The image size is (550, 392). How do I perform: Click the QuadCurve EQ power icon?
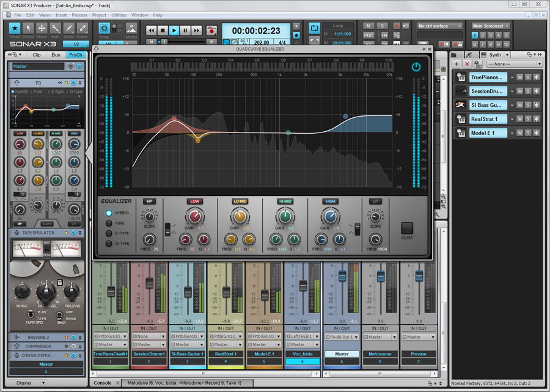pos(416,67)
